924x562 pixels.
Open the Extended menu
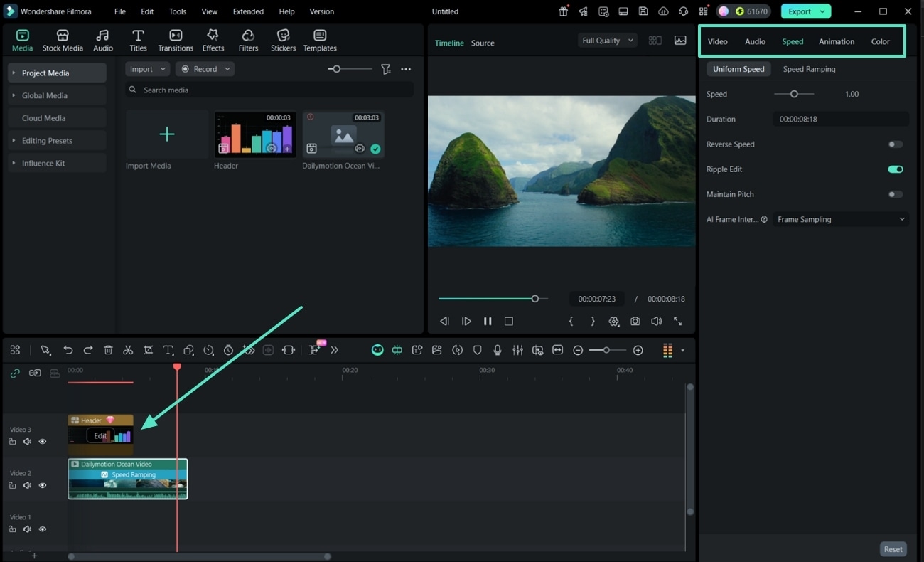pyautogui.click(x=248, y=11)
